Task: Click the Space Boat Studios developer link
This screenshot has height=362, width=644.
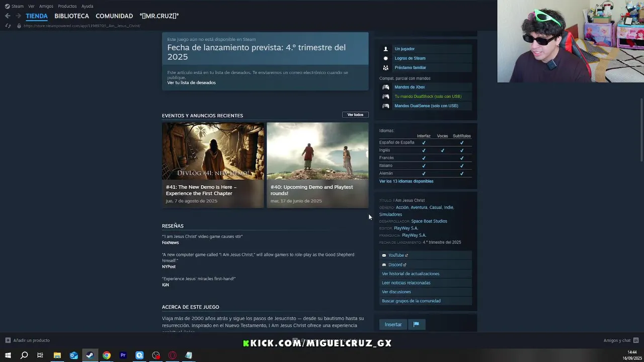Action: pyautogui.click(x=429, y=221)
